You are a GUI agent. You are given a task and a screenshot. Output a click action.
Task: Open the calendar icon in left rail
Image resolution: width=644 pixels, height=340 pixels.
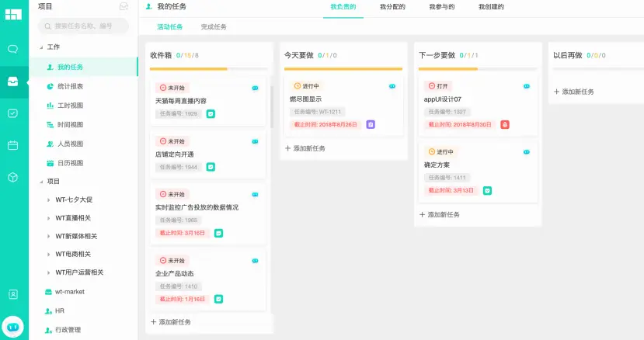(x=12, y=145)
